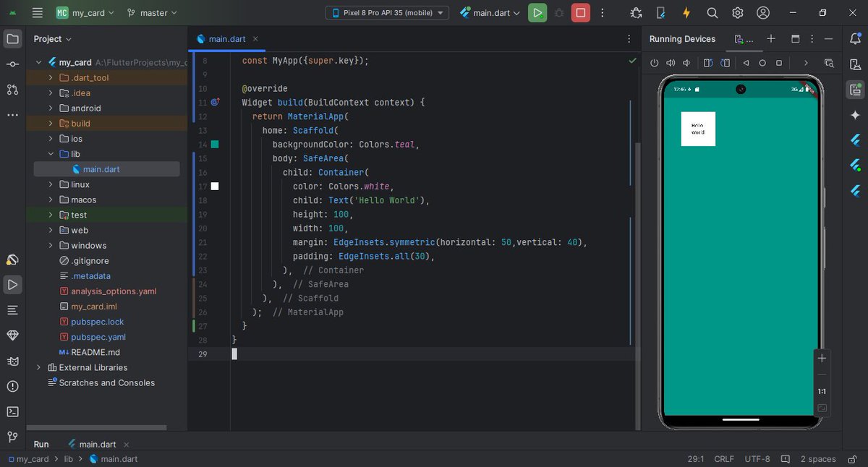Click the emulator volume up button
Viewport: 868px width, 467px height.
coord(671,63)
